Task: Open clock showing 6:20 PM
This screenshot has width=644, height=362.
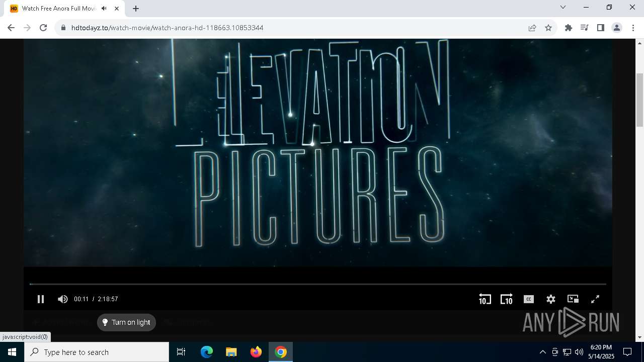Action: point(601,352)
